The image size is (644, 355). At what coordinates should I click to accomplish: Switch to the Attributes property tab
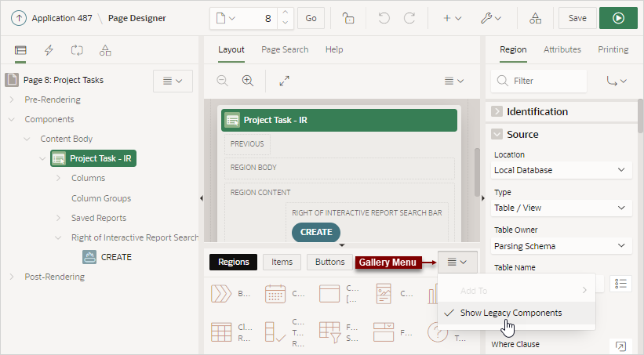[562, 49]
